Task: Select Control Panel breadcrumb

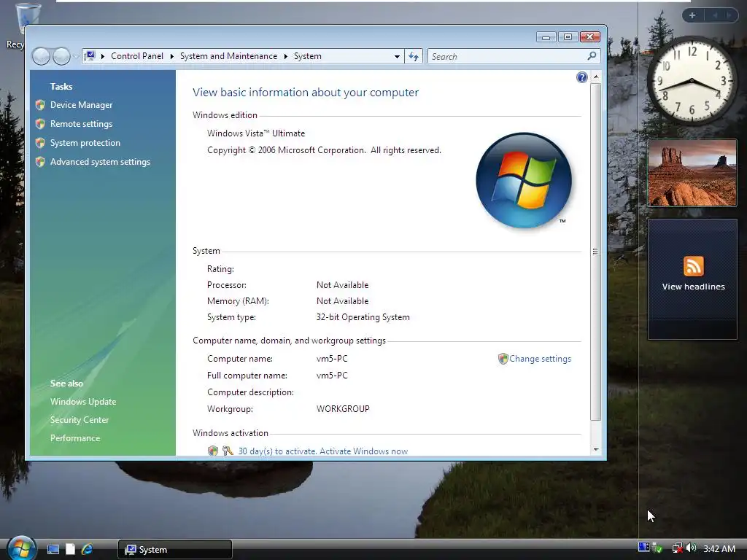Action: tap(137, 56)
